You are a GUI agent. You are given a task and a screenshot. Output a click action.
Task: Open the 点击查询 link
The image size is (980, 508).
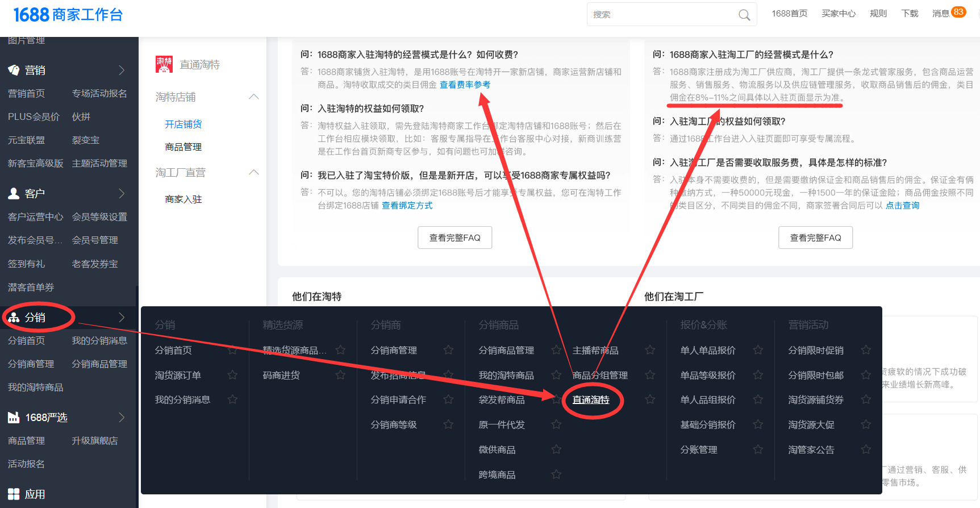tap(902, 205)
